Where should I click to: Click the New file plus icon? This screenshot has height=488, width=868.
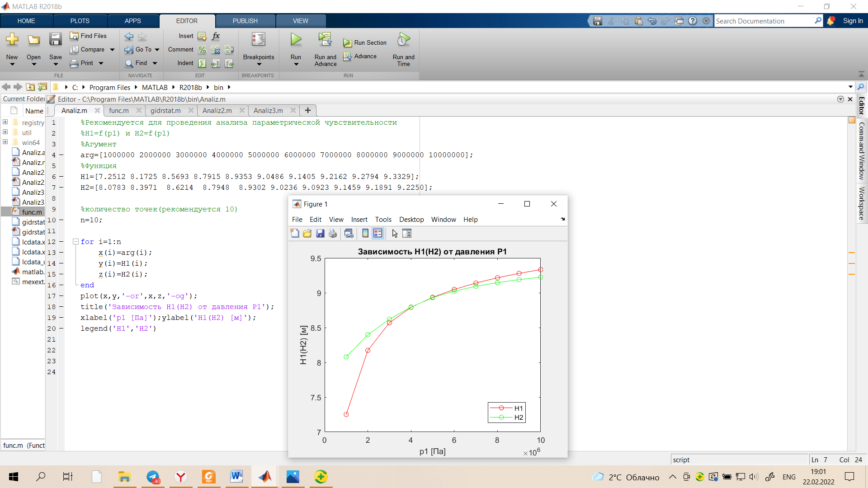coord(12,40)
